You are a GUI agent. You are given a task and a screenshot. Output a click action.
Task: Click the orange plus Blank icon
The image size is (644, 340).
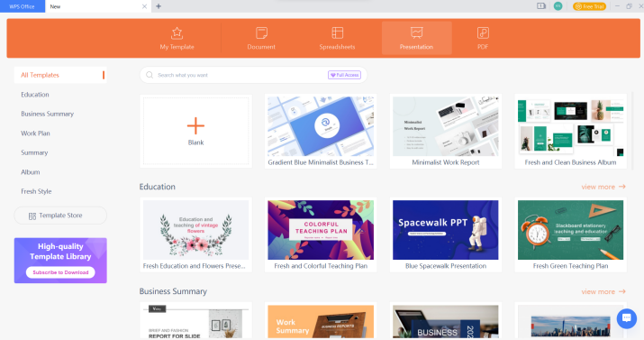tap(195, 125)
